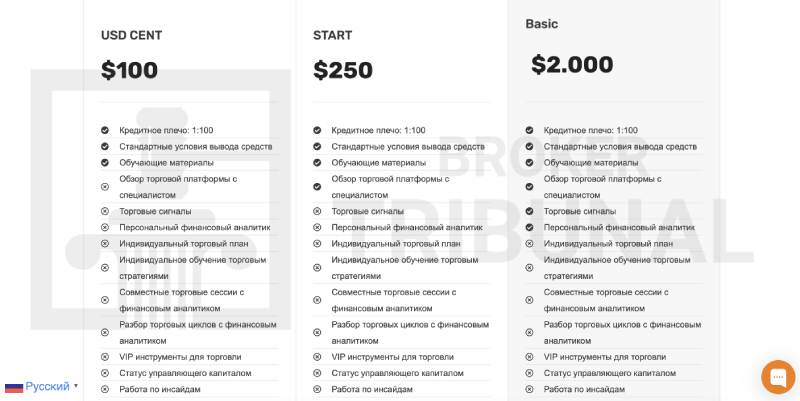
Task: Expand the Русский language dropdown arrow
Action: click(76, 386)
